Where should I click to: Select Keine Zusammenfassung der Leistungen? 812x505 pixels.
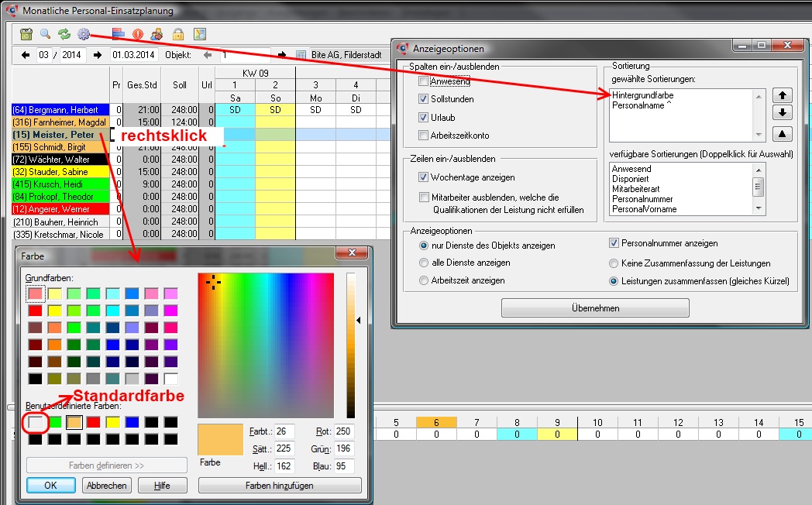pos(614,263)
